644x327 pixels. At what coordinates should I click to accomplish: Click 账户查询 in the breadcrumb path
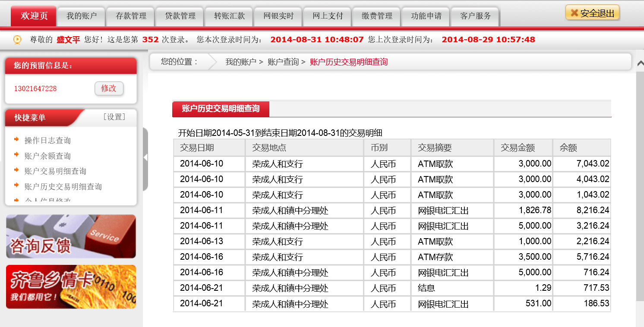pyautogui.click(x=283, y=62)
